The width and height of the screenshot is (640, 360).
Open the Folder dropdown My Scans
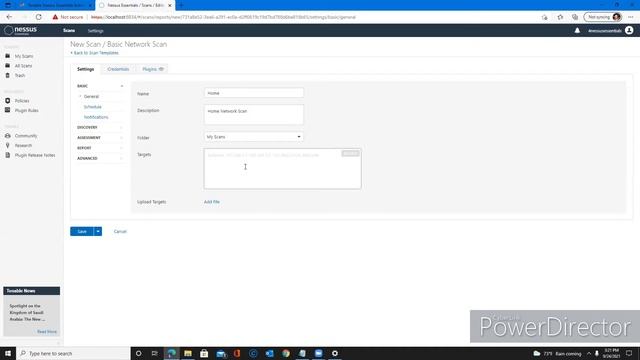click(253, 137)
